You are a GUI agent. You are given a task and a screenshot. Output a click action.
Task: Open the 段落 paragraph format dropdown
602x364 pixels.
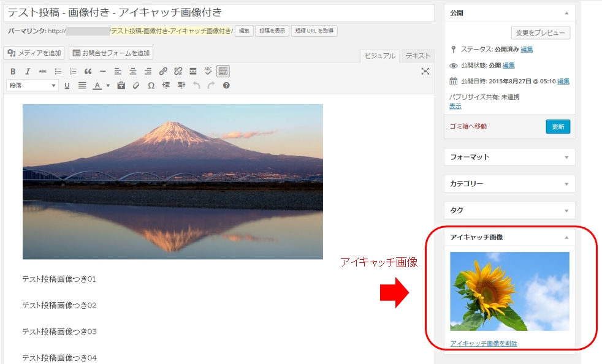(32, 86)
